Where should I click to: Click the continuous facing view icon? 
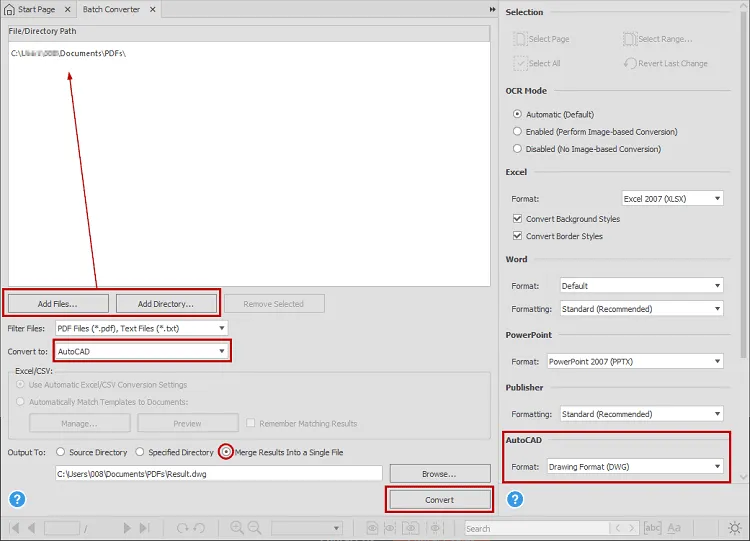(x=435, y=528)
